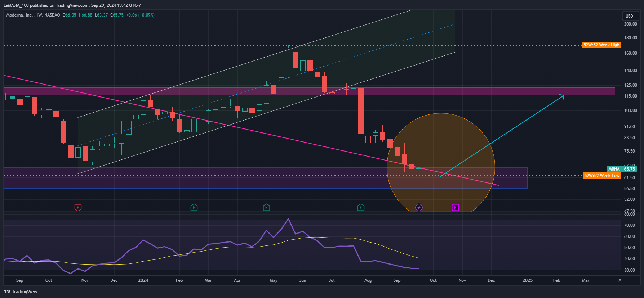Click the 30.00 level on RSI axis
The width and height of the screenshot is (644, 298).
pyautogui.click(x=630, y=270)
